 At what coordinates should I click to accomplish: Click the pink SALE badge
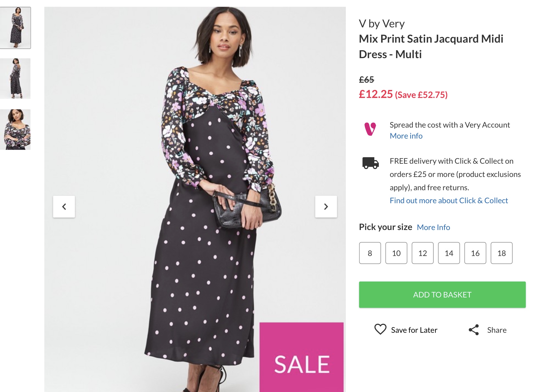click(x=302, y=357)
